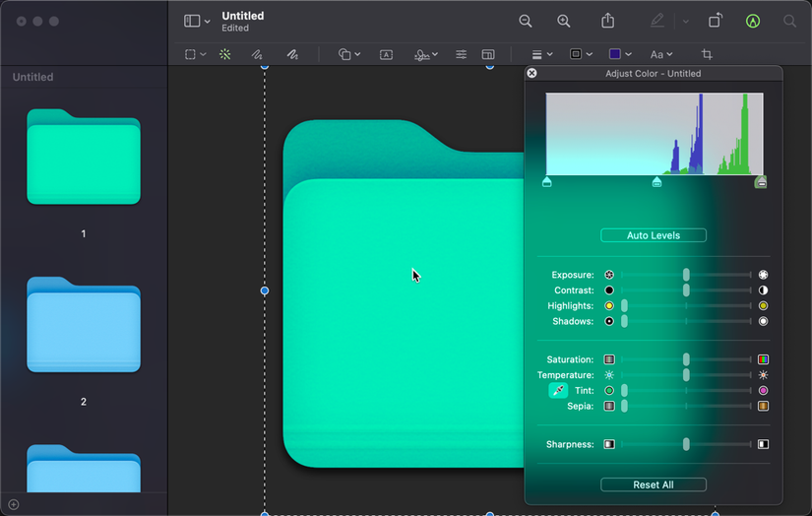Open the Shapes tool dropdown
This screenshot has height=516, width=812.
pyautogui.click(x=349, y=54)
